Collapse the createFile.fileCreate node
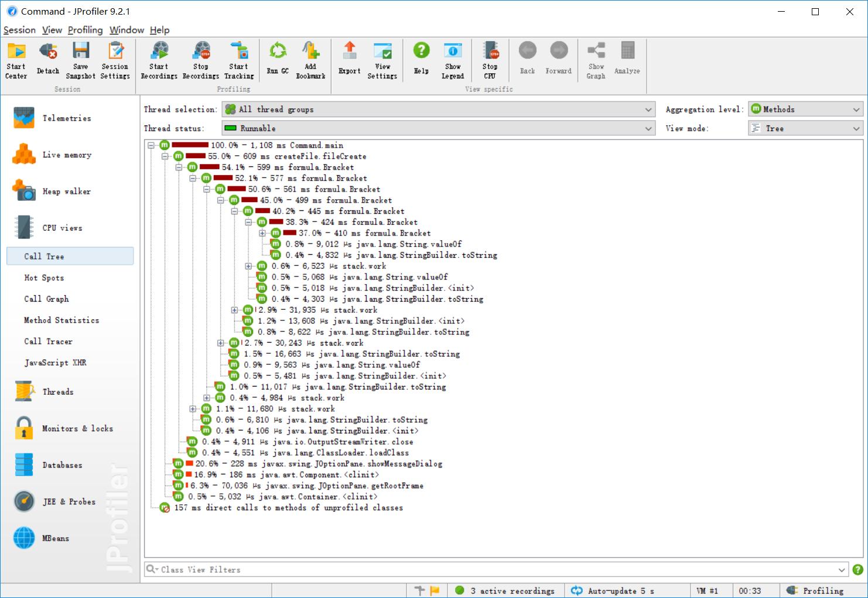 (165, 156)
